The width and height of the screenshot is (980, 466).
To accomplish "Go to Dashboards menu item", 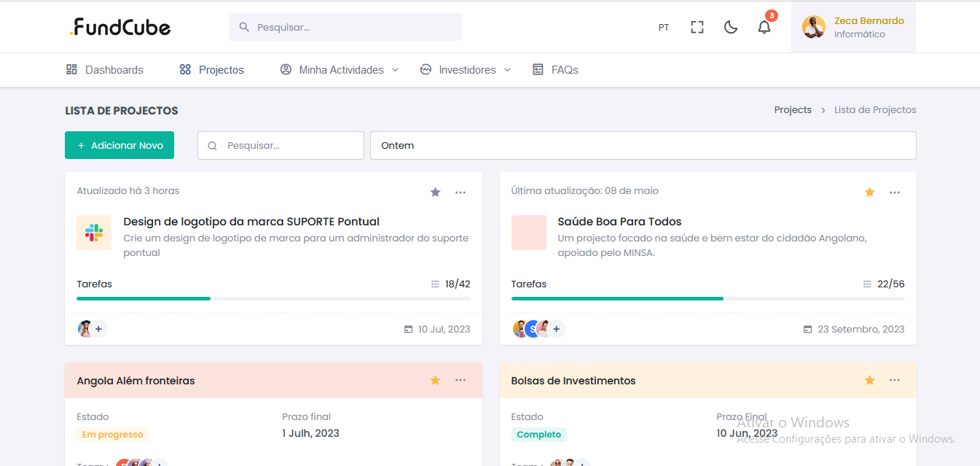I will tap(105, 70).
